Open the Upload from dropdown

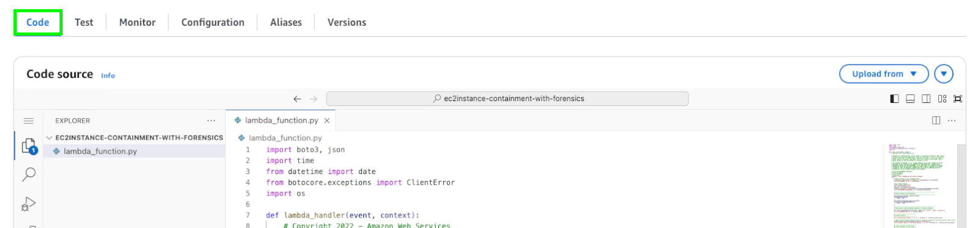pyautogui.click(x=884, y=74)
